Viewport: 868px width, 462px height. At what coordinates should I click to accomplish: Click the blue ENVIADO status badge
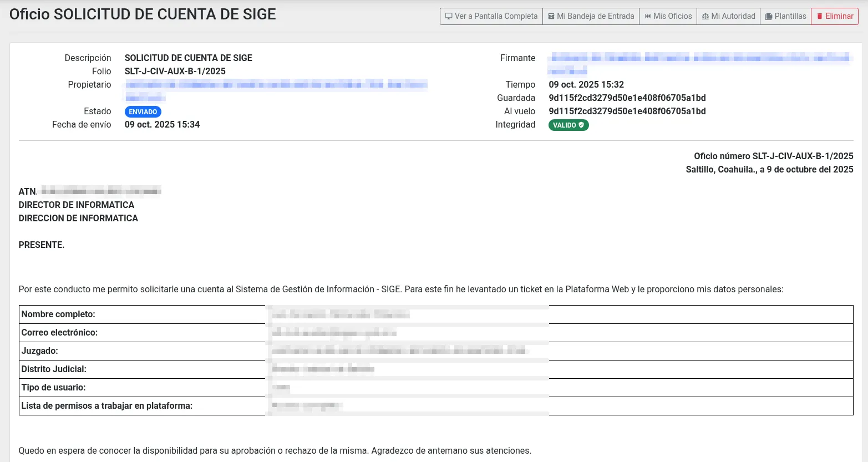(x=143, y=112)
